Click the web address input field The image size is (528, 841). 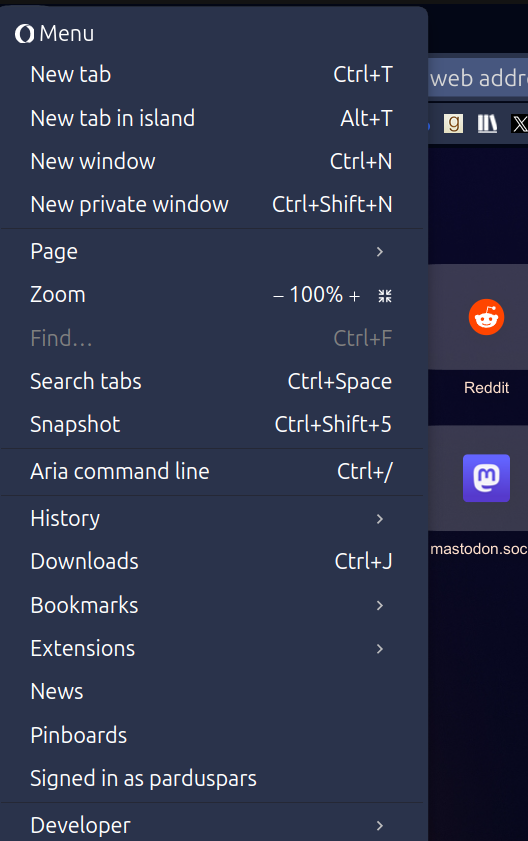478,78
